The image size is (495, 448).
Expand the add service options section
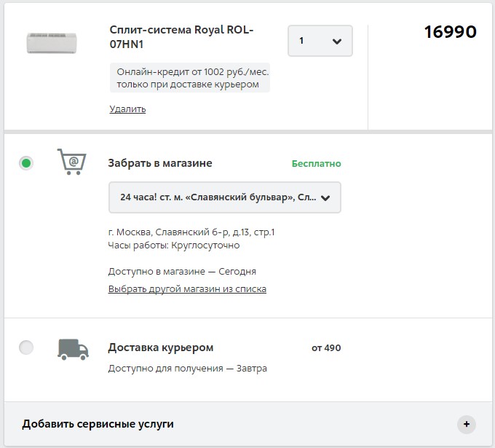pyautogui.click(x=98, y=424)
